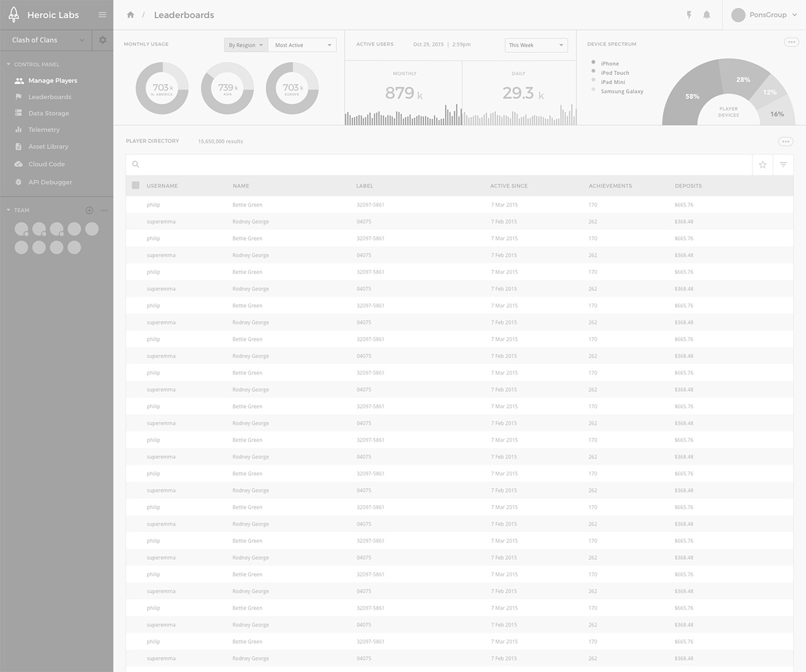
Task: Go to Cloud Code in sidebar
Action: click(46, 164)
